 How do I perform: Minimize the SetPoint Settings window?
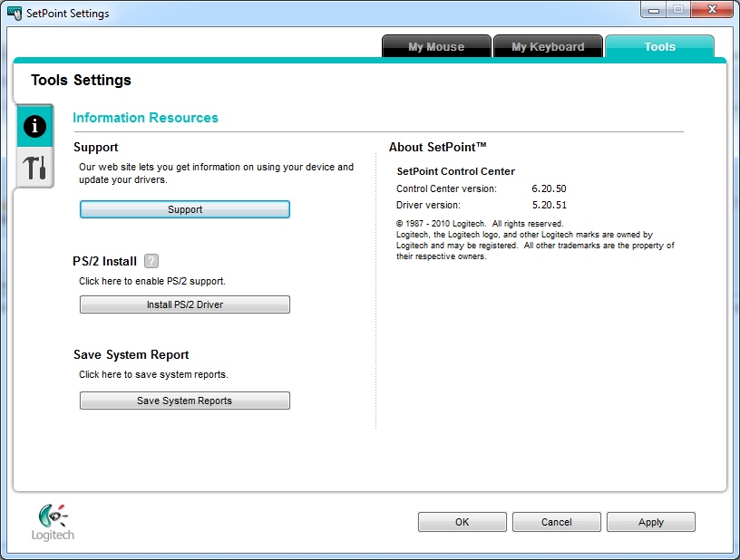(x=654, y=10)
